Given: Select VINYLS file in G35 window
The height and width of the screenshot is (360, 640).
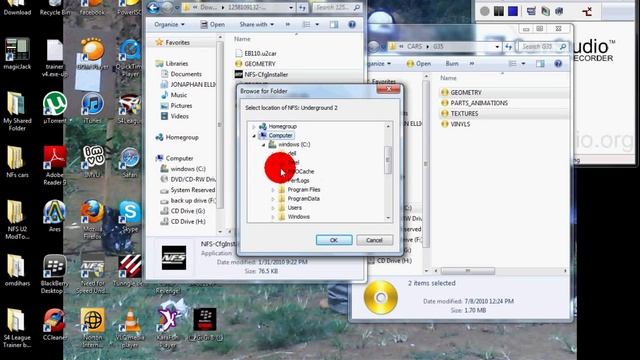Looking at the screenshot, I should pyautogui.click(x=460, y=124).
